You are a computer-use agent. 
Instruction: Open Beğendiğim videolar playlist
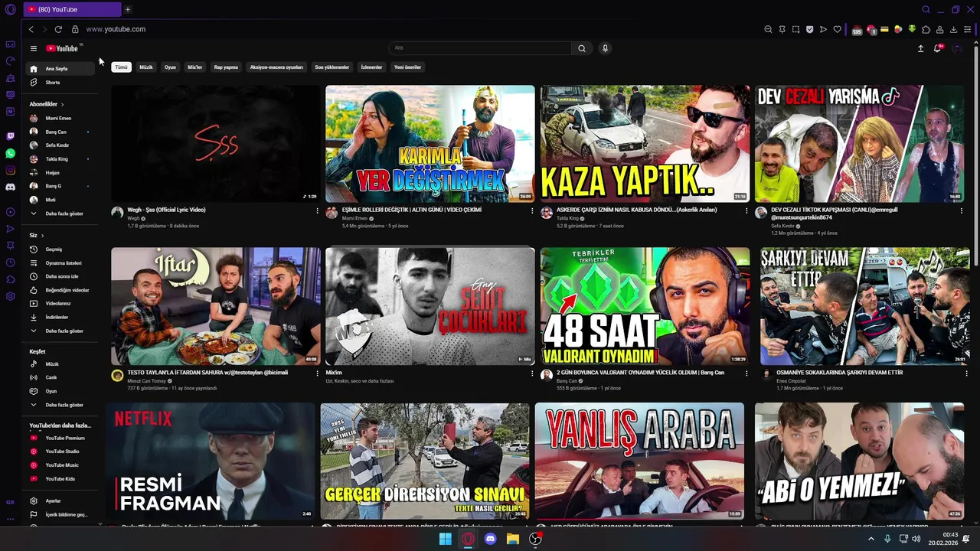point(61,290)
